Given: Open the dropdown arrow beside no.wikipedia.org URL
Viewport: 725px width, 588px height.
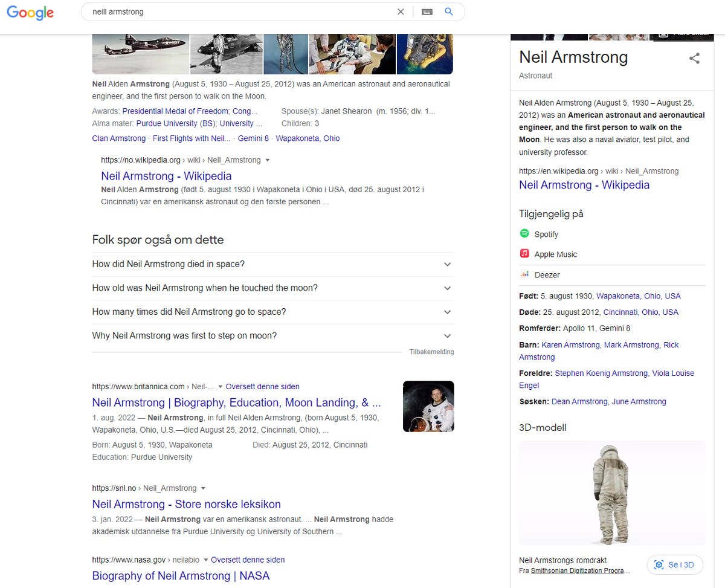Looking at the screenshot, I should 266,160.
